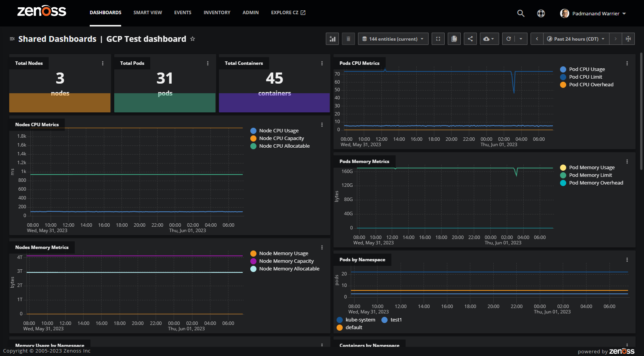Open the search magnifier icon

click(521, 13)
